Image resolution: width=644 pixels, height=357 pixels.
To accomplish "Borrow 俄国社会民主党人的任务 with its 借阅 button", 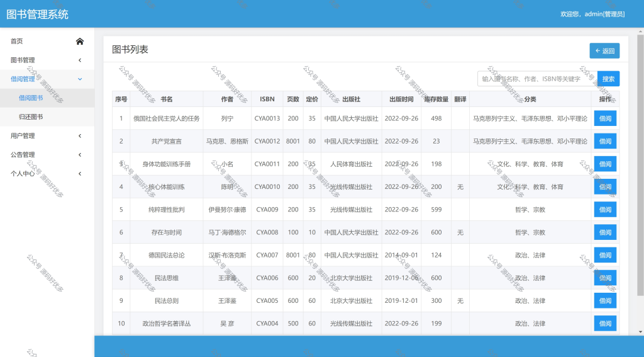I will (x=605, y=118).
